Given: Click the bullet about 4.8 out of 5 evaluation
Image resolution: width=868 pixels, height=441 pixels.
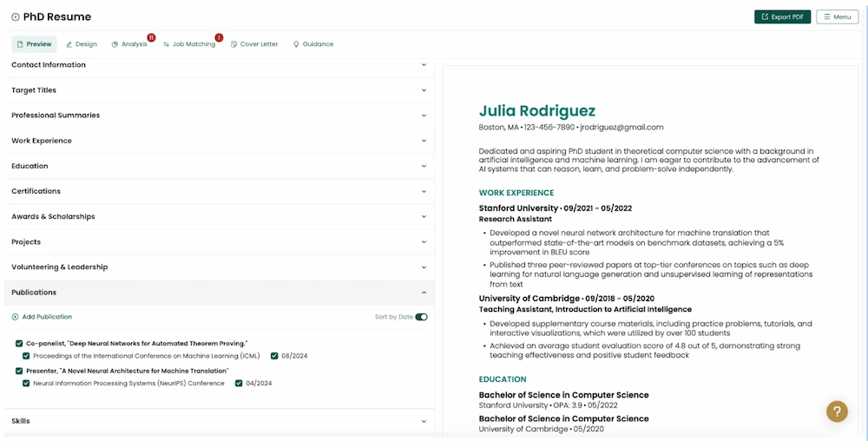Looking at the screenshot, I should pos(644,350).
